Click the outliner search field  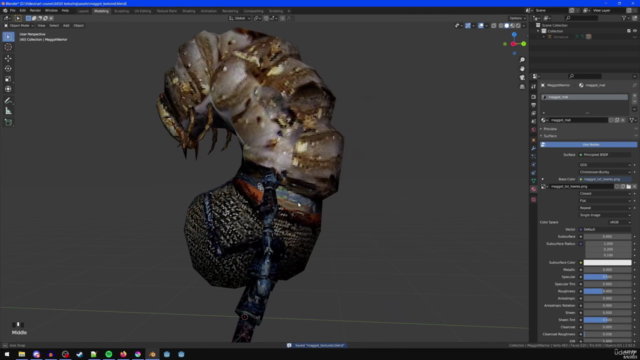click(x=582, y=18)
